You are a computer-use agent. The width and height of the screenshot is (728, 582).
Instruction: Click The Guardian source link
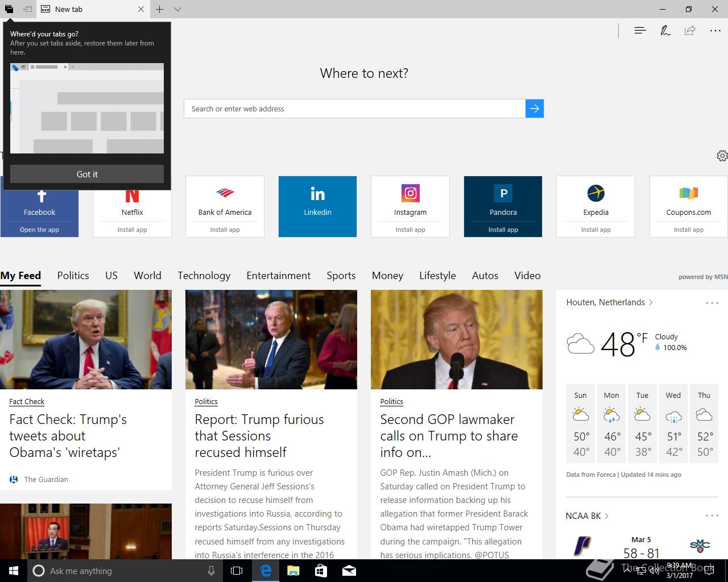(x=45, y=479)
